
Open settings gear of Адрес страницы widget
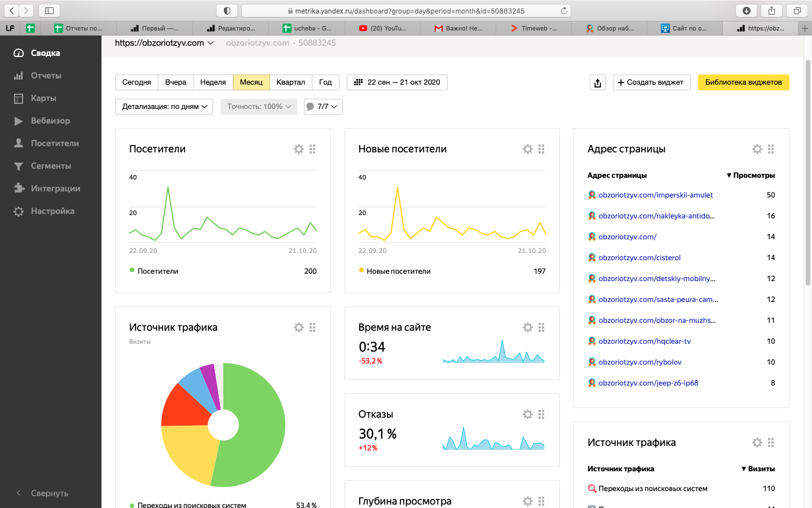point(757,149)
